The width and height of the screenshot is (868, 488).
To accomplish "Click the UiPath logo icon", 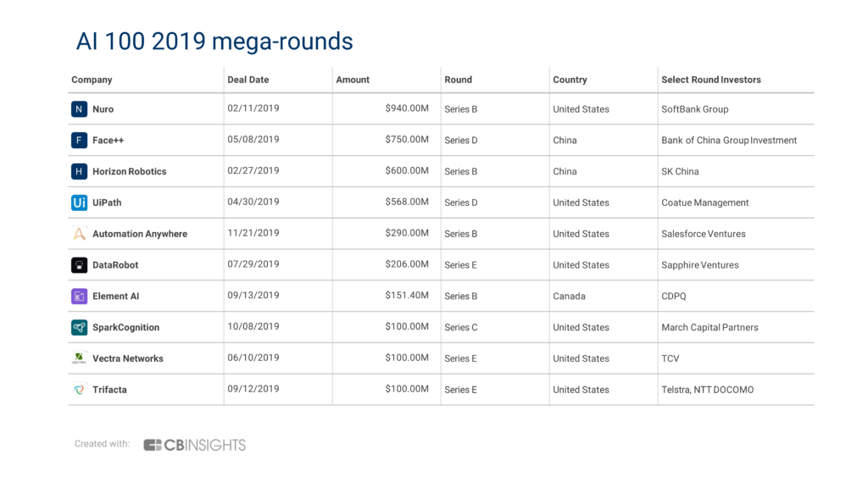I will point(79,202).
